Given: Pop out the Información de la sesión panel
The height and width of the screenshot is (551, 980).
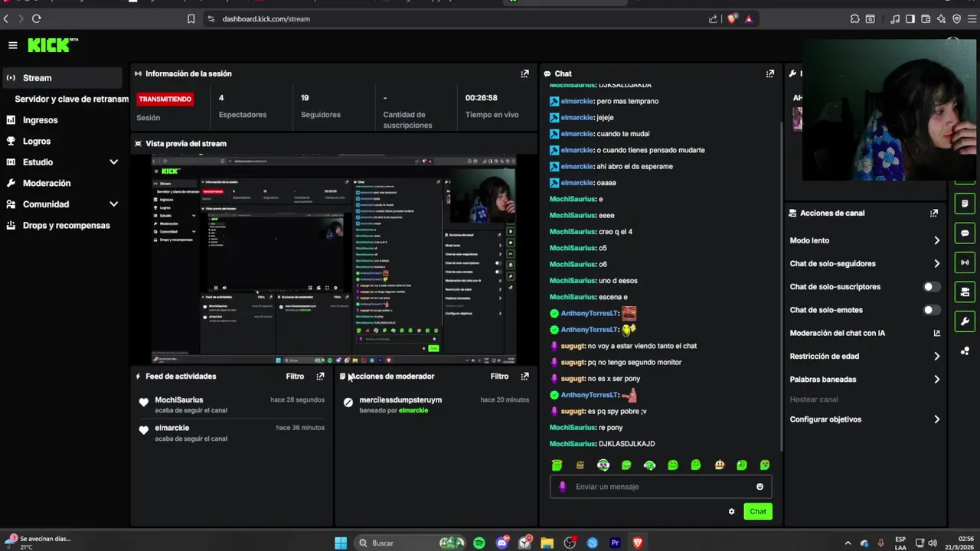Looking at the screenshot, I should pyautogui.click(x=524, y=73).
